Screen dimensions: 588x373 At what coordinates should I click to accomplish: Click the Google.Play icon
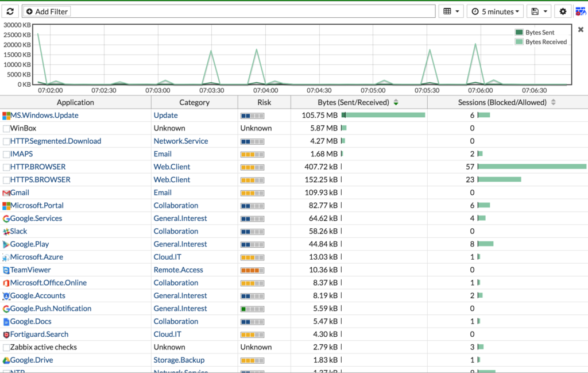(x=6, y=244)
